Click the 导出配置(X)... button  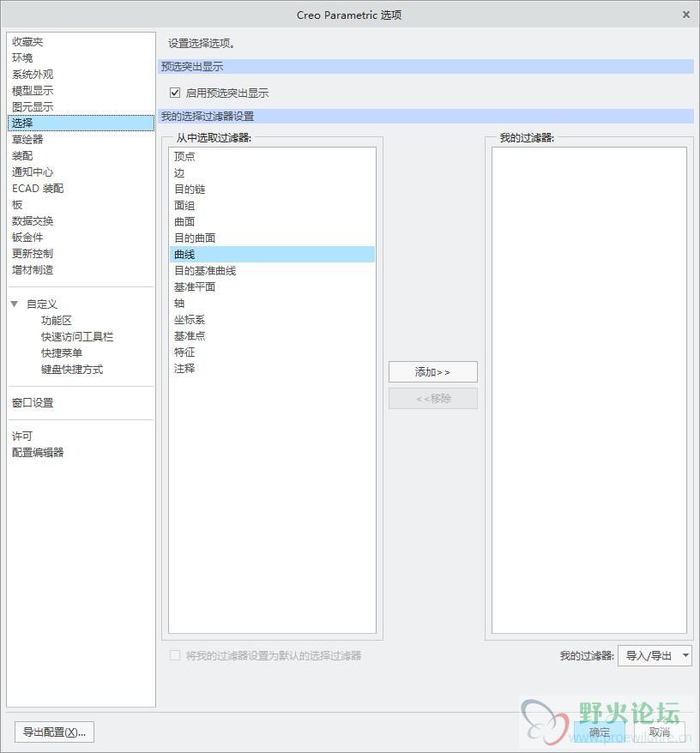(x=54, y=732)
